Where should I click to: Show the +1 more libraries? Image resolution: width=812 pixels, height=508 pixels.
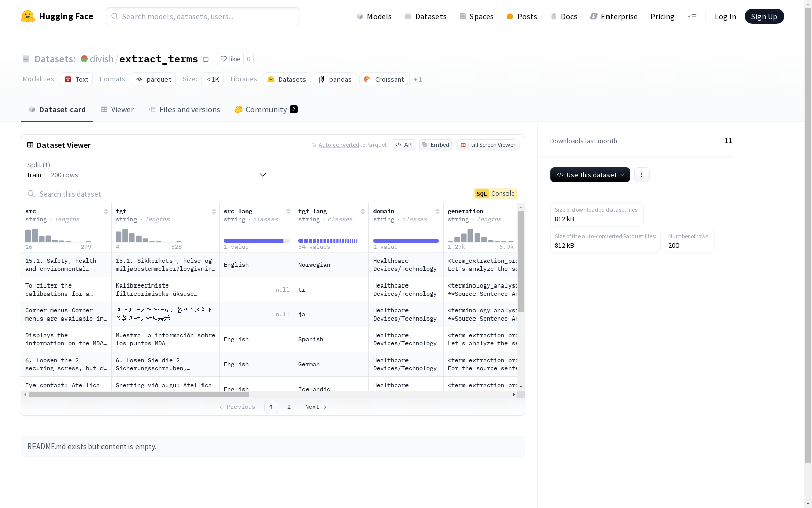(418, 79)
